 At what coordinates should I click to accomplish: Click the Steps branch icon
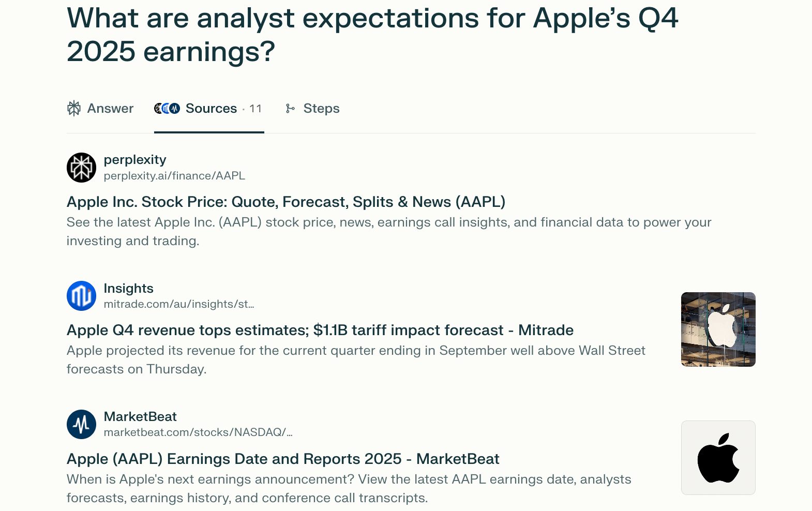pos(290,109)
